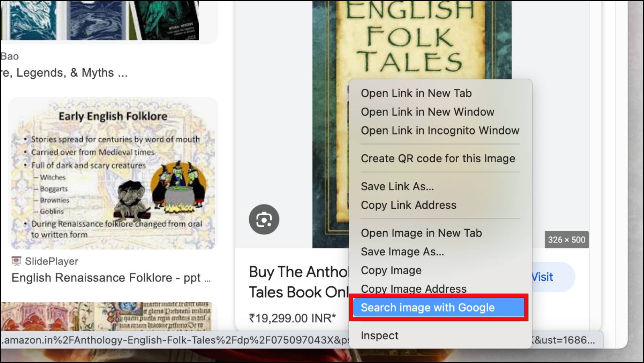Select Open Image in New Tab
The width and height of the screenshot is (644, 363).
click(421, 233)
